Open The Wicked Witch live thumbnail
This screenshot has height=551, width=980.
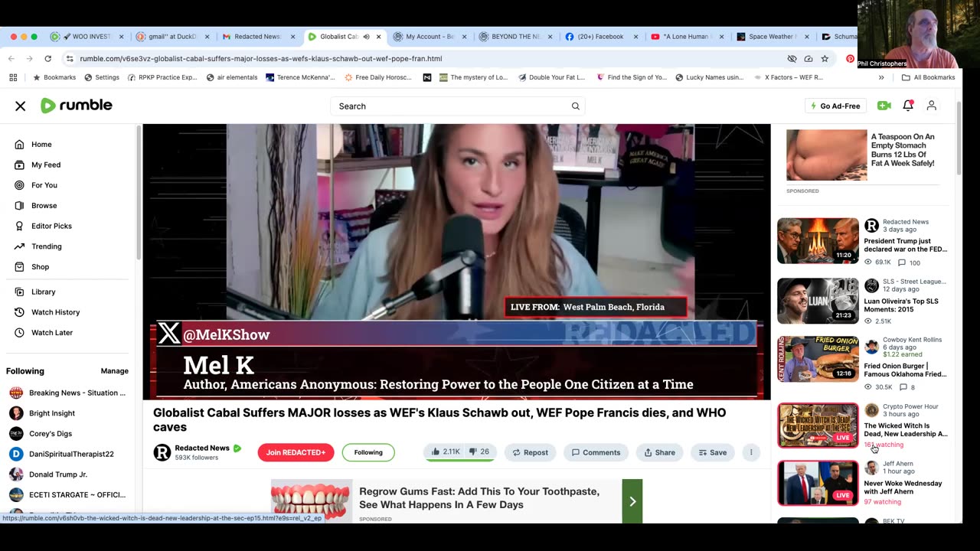pyautogui.click(x=818, y=425)
